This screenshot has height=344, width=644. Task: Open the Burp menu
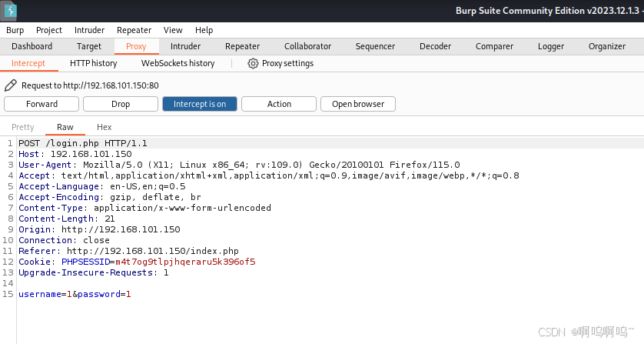pos(15,30)
